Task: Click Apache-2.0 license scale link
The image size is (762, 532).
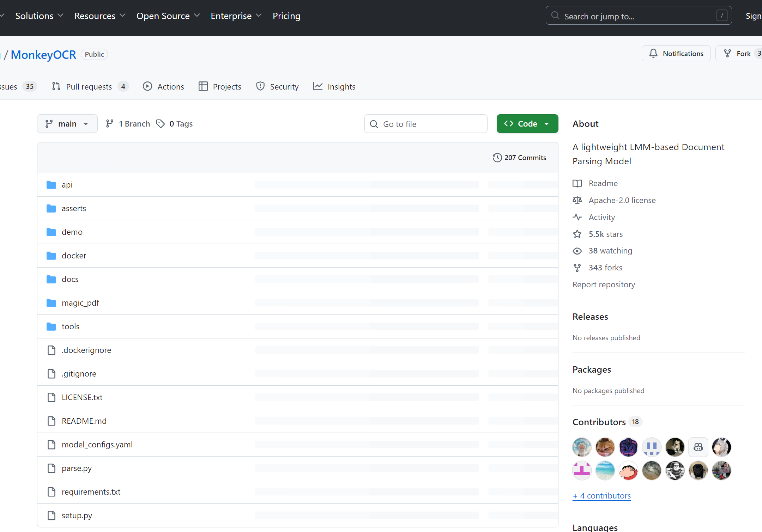Action: pyautogui.click(x=622, y=200)
